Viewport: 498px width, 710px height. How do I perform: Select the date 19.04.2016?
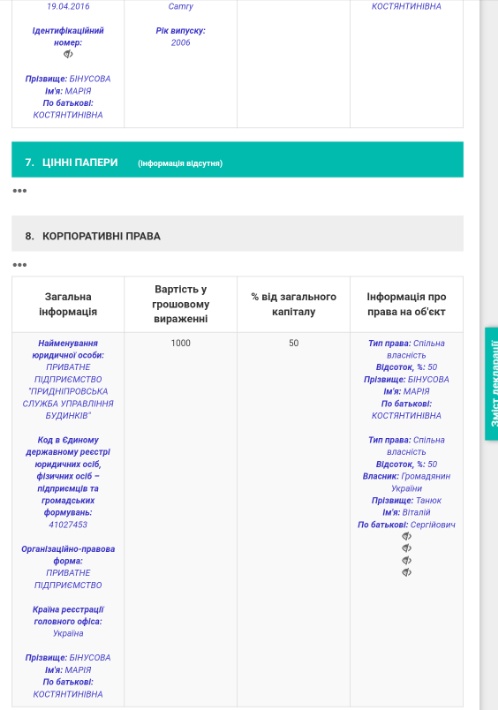(x=68, y=6)
